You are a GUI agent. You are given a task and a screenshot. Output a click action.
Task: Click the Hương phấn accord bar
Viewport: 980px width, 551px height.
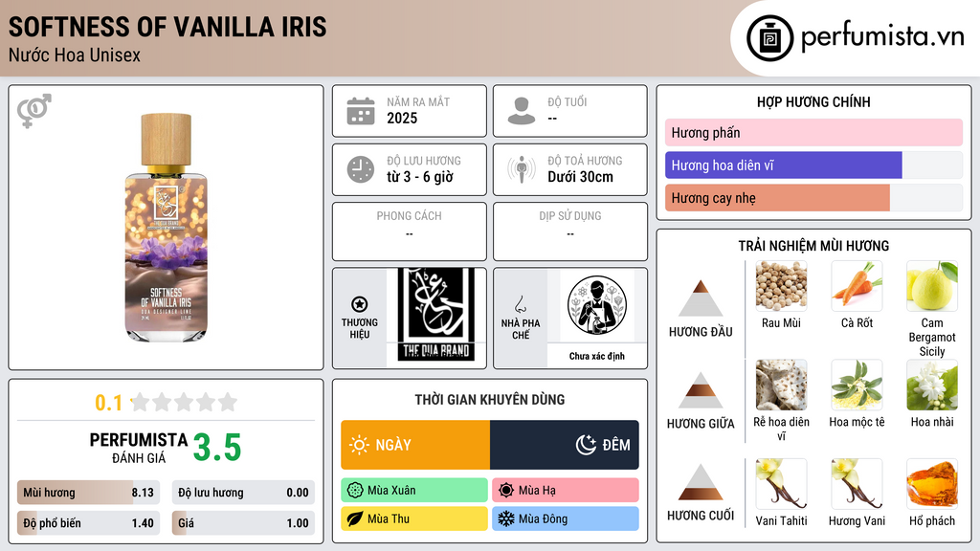[x=813, y=132]
